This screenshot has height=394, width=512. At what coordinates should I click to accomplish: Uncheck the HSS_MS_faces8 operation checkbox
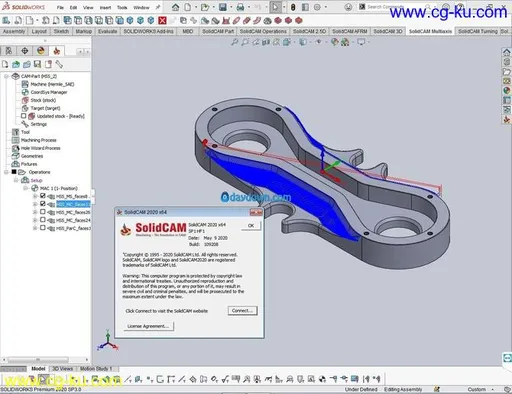(x=43, y=196)
